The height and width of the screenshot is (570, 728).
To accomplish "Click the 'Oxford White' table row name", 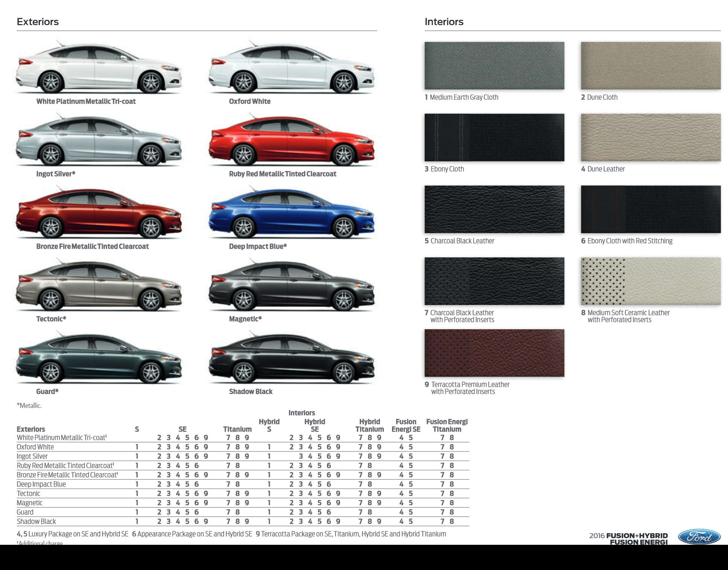I will [35, 447].
